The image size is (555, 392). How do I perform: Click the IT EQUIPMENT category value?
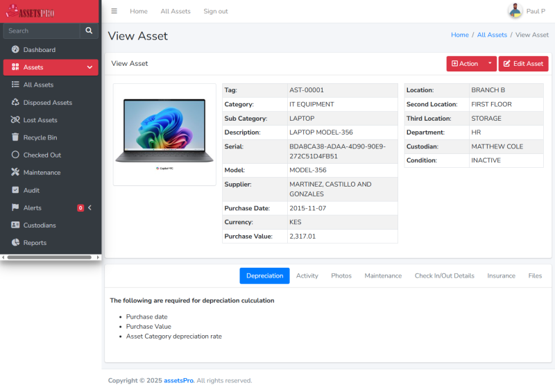(x=311, y=104)
